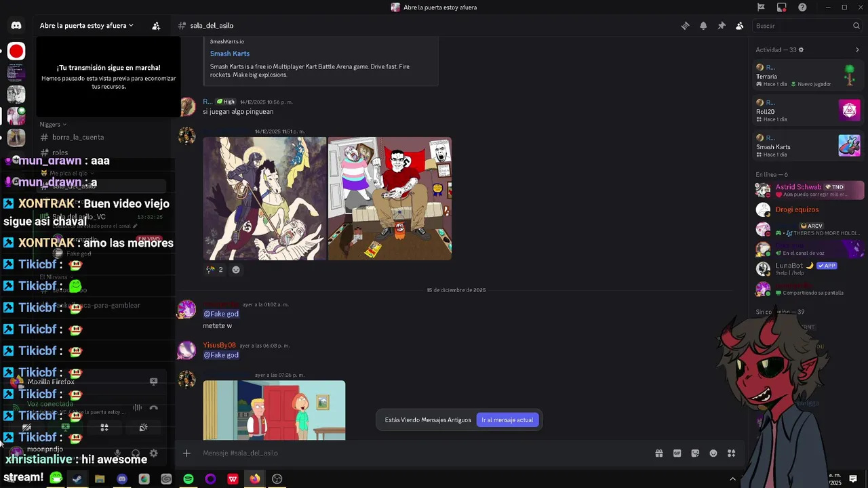Open the threads icon in channel header

685,26
